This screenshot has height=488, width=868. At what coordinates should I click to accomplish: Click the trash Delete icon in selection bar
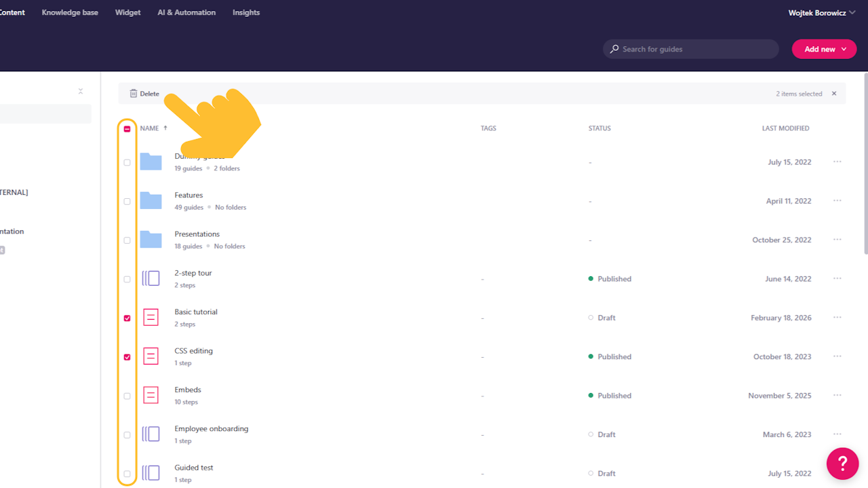[134, 94]
